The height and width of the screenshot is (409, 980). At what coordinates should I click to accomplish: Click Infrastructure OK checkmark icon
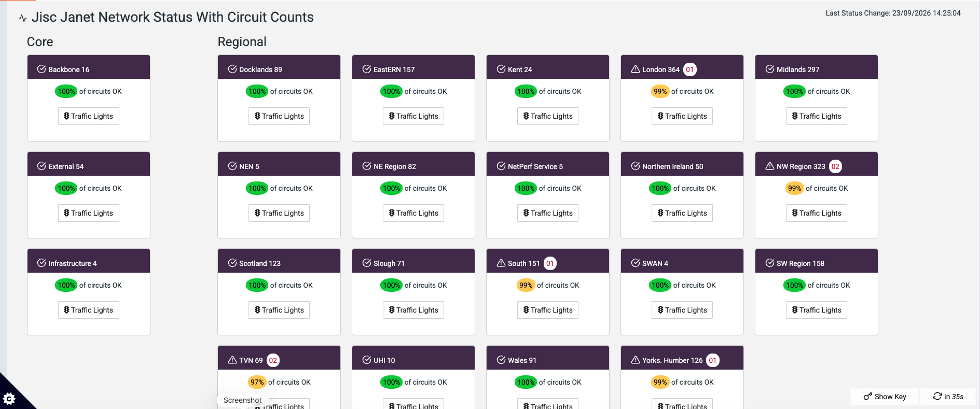tap(42, 263)
